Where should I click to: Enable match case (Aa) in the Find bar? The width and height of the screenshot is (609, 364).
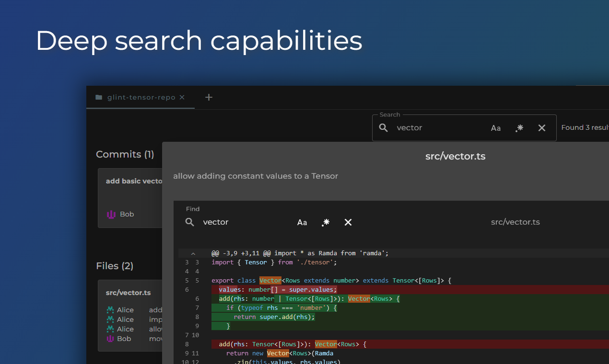click(302, 222)
